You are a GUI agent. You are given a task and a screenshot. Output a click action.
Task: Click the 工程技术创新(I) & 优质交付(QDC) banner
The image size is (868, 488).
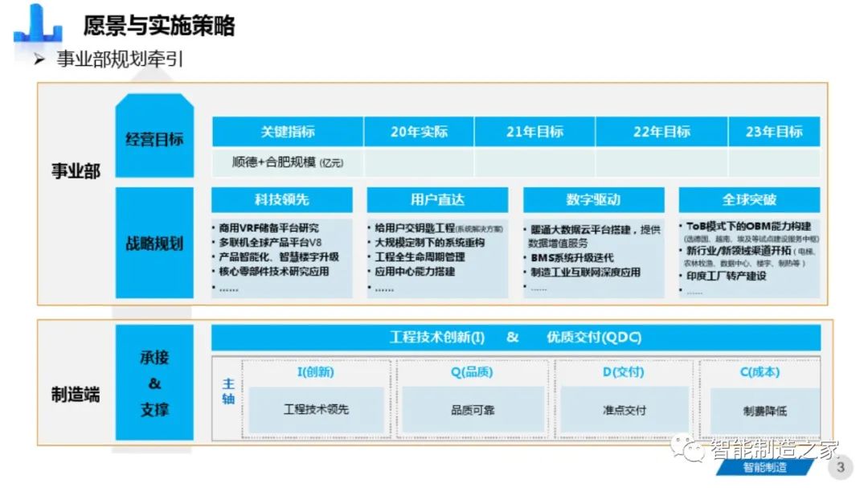click(516, 338)
